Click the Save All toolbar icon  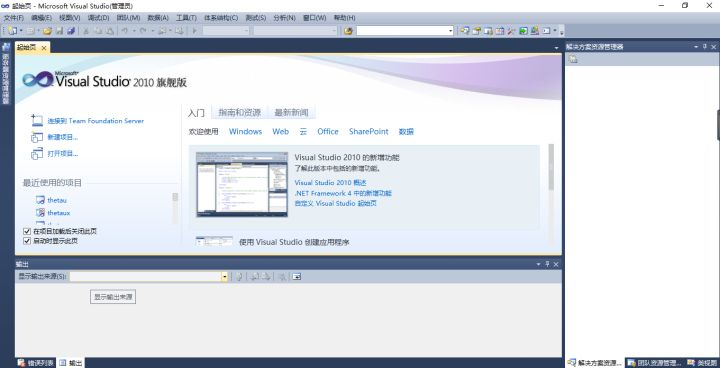pos(71,31)
